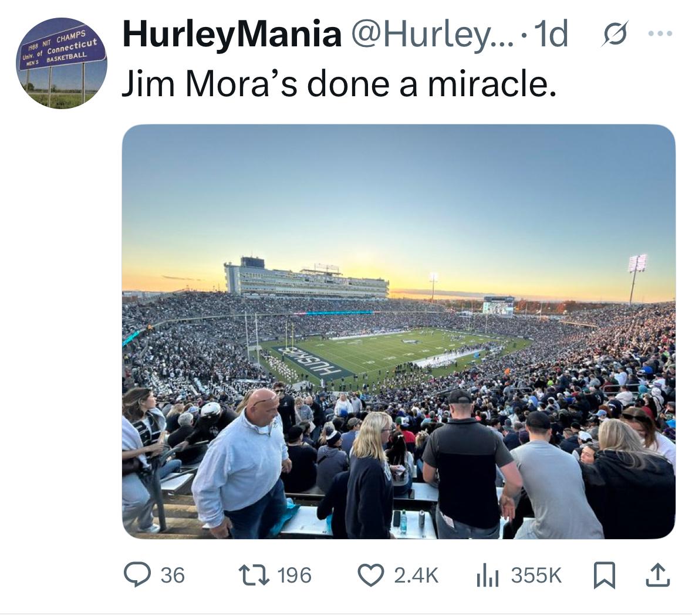The image size is (692, 616).
Task: Click the views bar chart icon
Action: pyautogui.click(x=487, y=574)
